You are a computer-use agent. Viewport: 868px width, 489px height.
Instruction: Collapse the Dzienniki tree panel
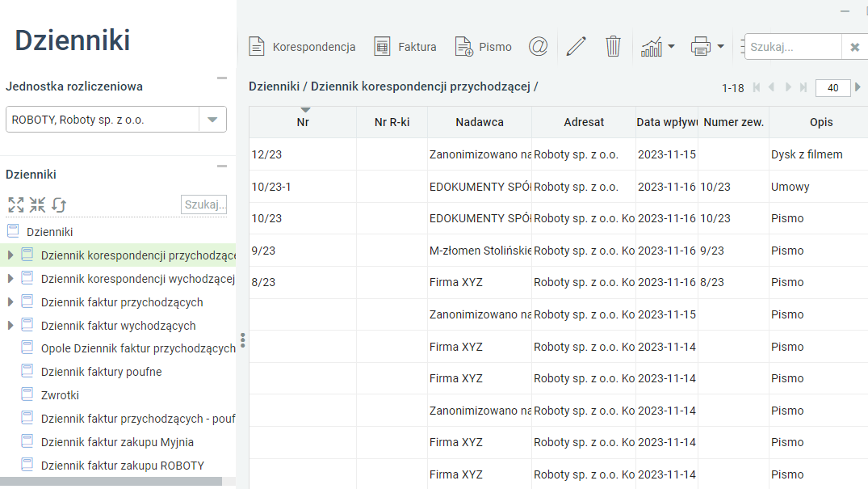222,166
